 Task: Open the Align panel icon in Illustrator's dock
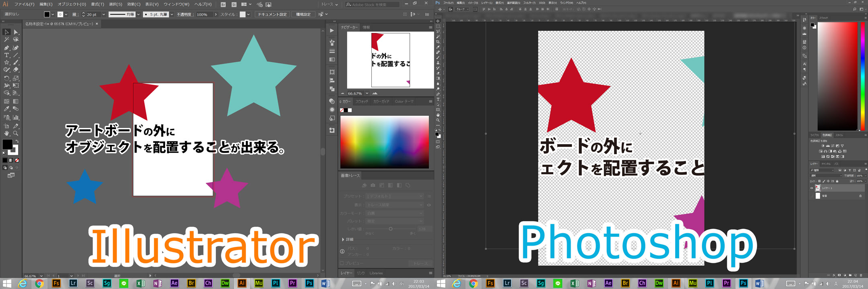coord(332,80)
